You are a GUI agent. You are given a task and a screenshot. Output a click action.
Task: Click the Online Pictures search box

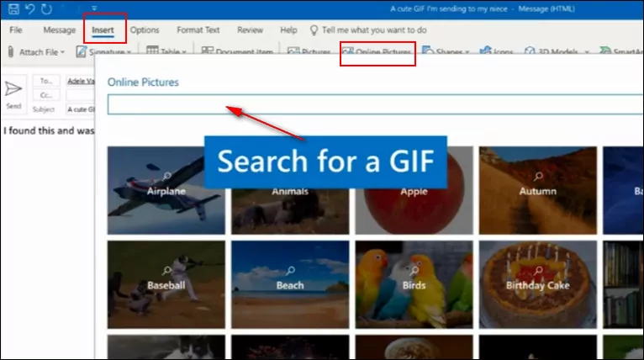(375, 104)
